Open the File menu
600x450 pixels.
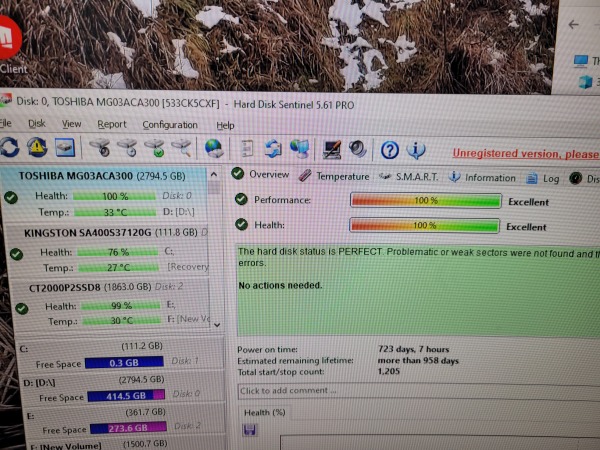click(x=5, y=123)
